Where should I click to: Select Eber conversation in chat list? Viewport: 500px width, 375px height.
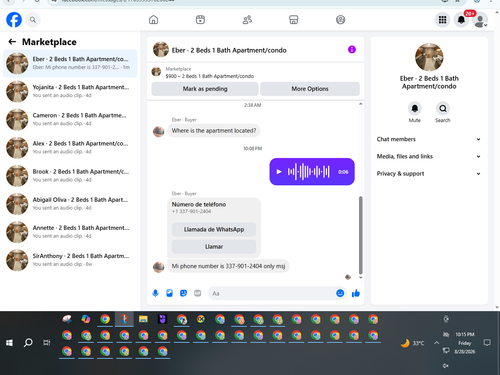pyautogui.click(x=70, y=63)
